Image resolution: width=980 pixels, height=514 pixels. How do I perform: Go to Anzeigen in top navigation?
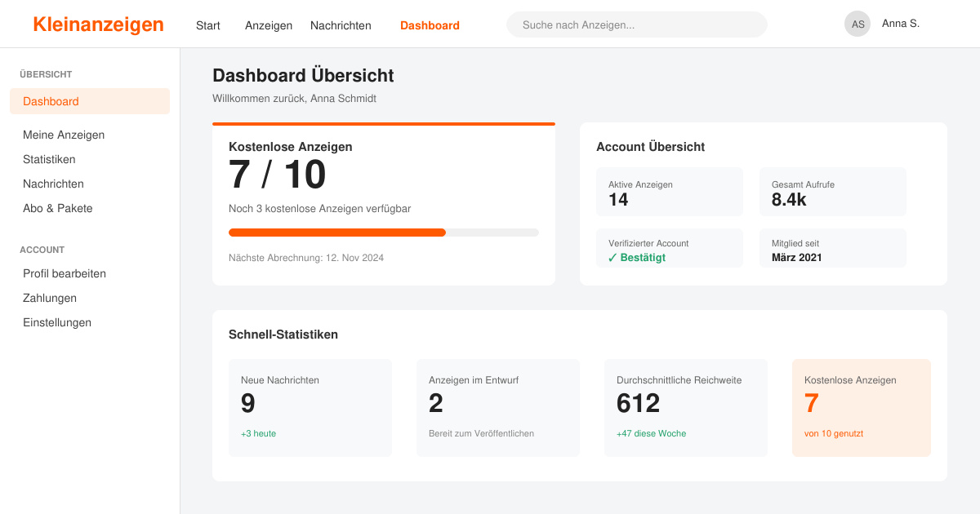[x=269, y=25]
